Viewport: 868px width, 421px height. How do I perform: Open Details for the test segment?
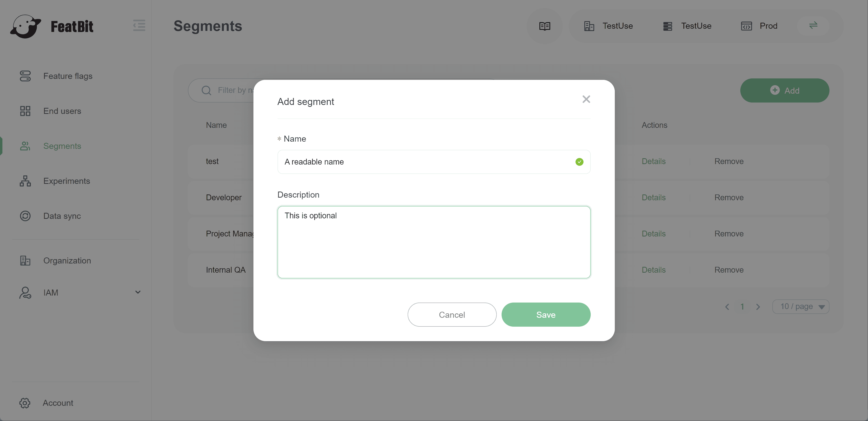[653, 161]
